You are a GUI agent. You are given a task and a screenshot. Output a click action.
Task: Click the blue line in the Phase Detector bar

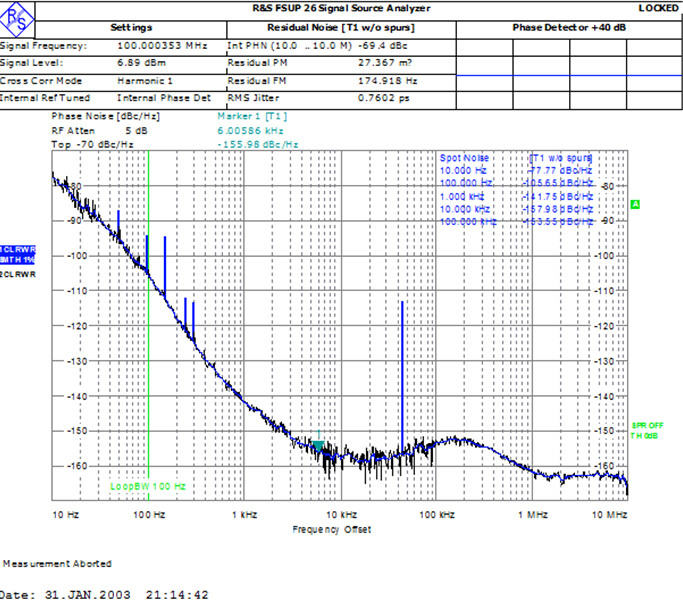click(x=569, y=76)
